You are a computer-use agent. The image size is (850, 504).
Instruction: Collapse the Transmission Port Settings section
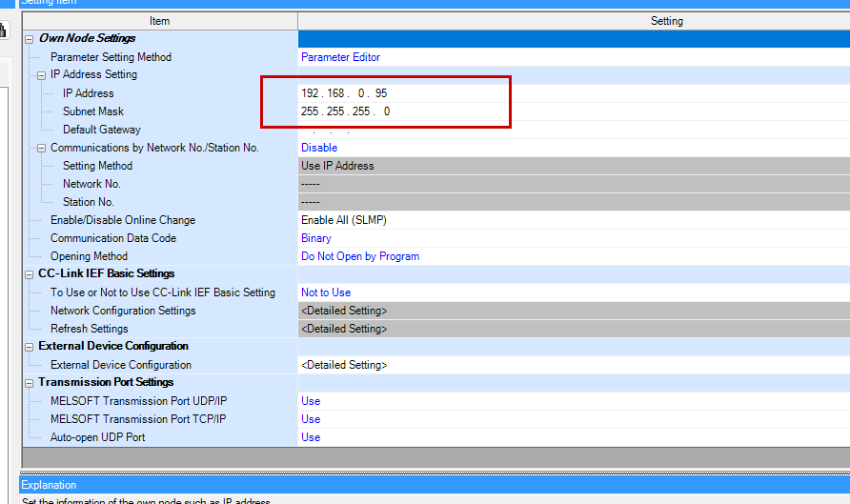(x=30, y=383)
